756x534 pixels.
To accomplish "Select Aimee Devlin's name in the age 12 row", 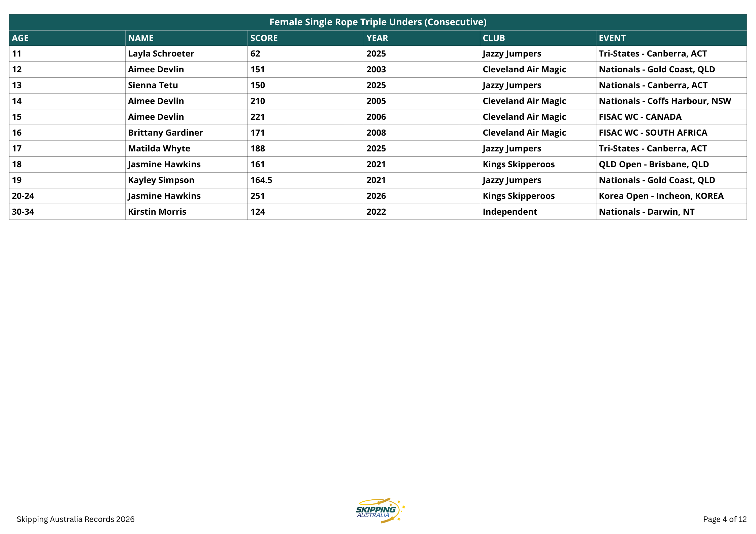I will [156, 70].
